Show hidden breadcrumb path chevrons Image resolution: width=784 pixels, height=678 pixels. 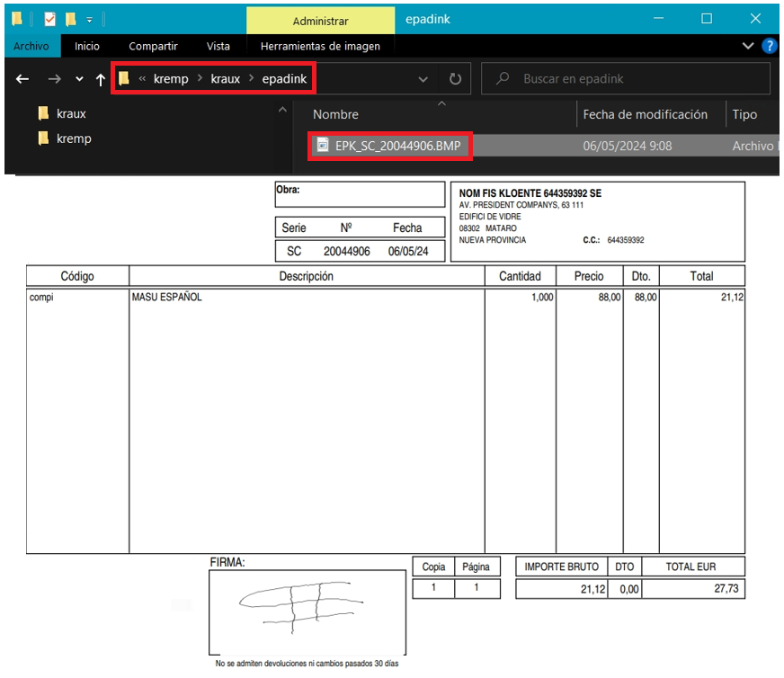(142, 78)
